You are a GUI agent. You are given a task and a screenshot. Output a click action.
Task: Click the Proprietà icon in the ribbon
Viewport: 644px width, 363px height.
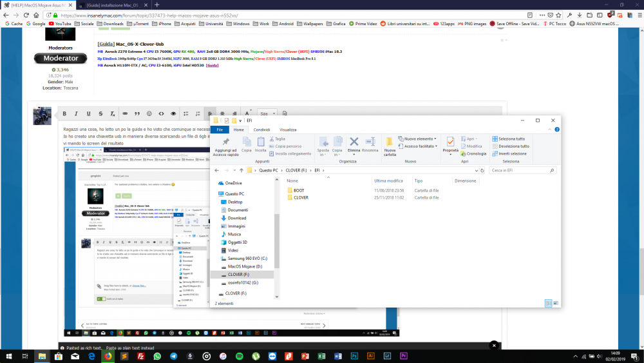(x=451, y=142)
